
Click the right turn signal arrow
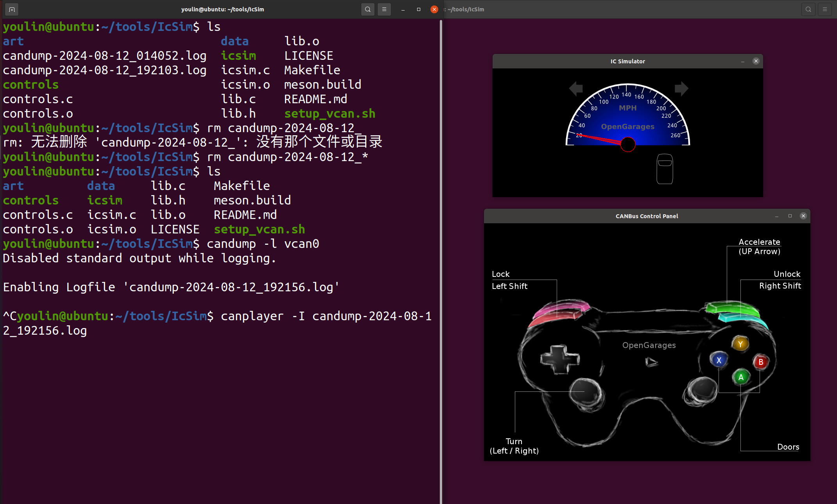[681, 88]
